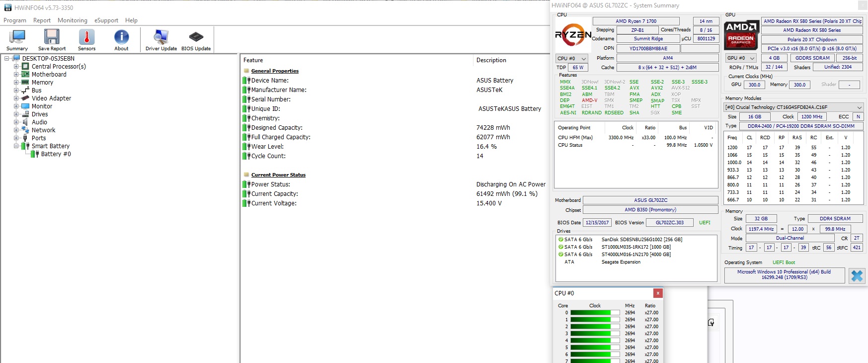This screenshot has width=868, height=363.
Task: Click the UEFI Boot label
Action: click(784, 263)
